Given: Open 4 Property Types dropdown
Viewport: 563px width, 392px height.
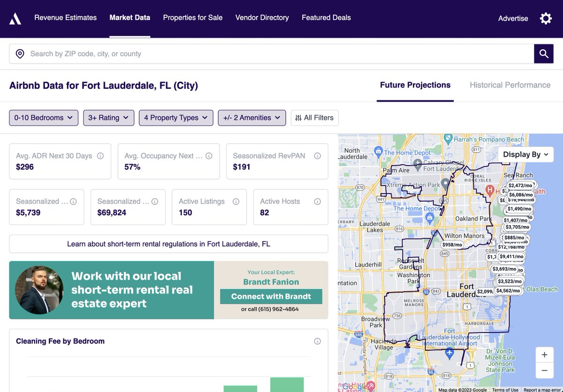Looking at the screenshot, I should pos(176,118).
